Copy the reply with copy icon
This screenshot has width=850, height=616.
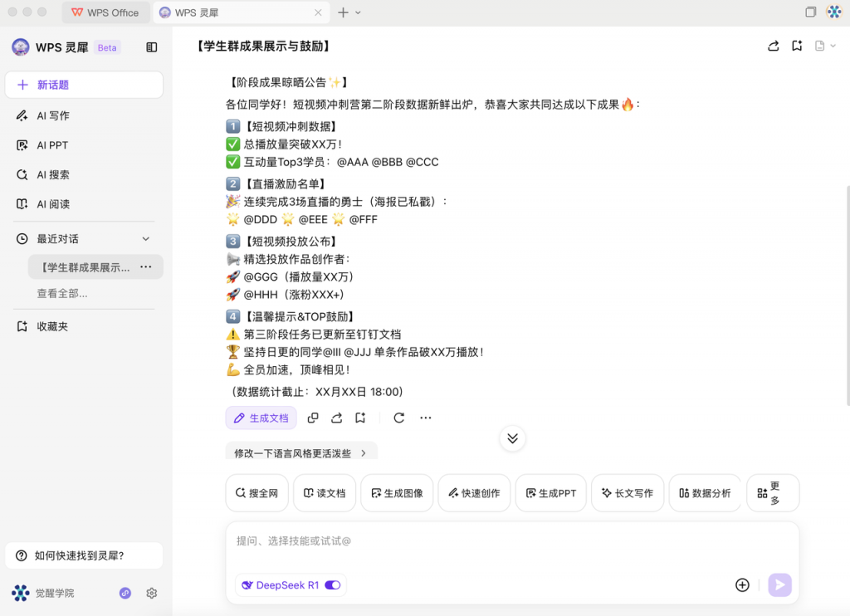(x=313, y=418)
